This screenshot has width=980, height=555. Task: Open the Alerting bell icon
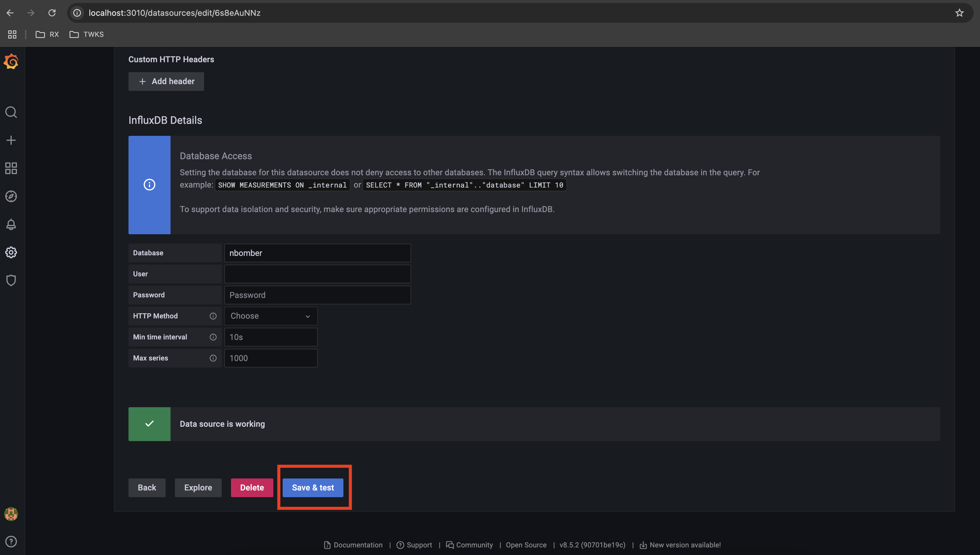[10, 224]
